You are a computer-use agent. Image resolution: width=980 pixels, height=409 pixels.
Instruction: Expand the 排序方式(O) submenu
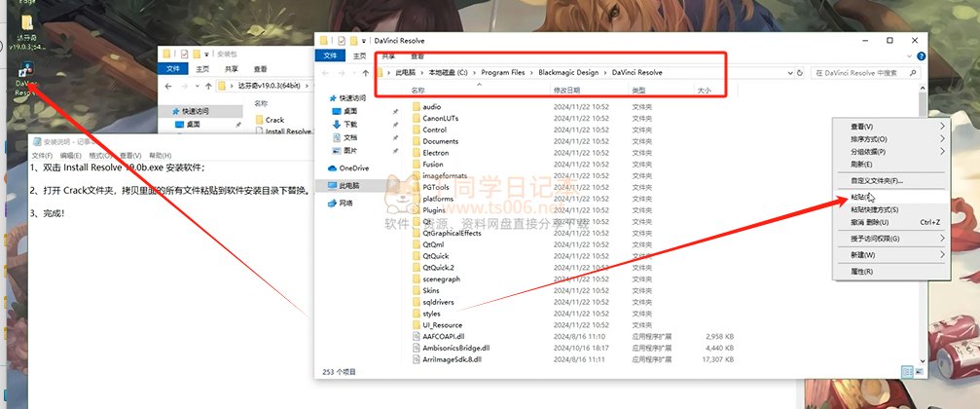click(942, 139)
